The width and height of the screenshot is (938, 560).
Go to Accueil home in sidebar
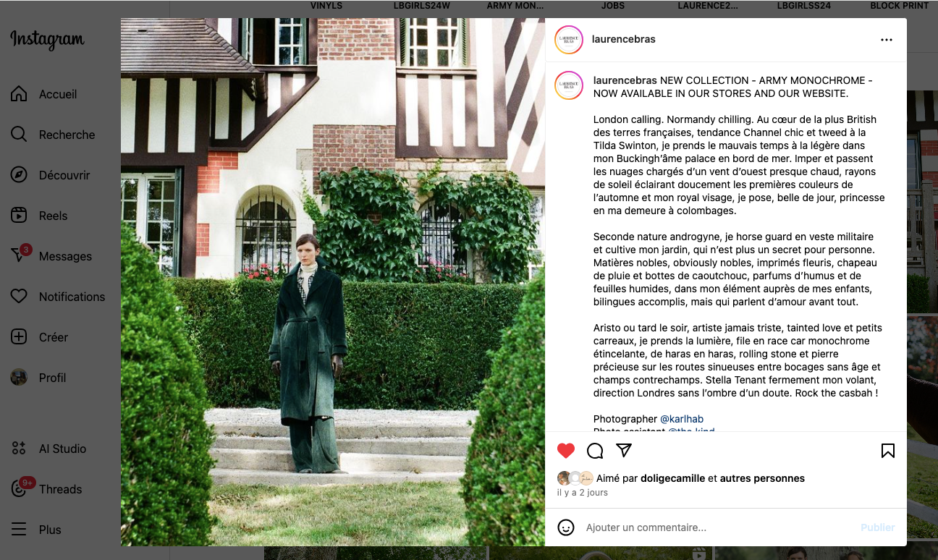44,94
